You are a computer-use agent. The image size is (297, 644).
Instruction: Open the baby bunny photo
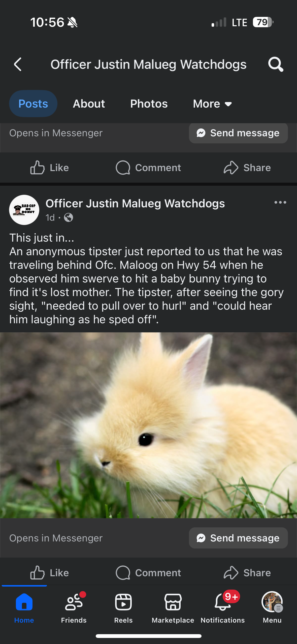pos(148,425)
